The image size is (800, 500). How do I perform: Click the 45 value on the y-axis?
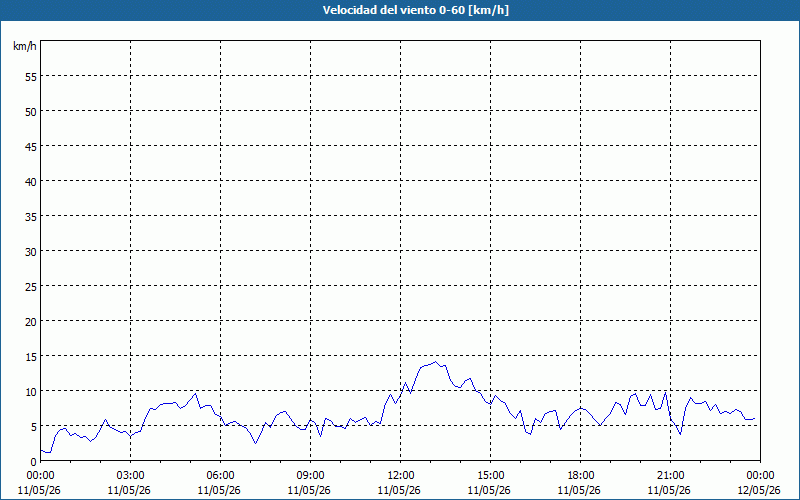(x=31, y=146)
